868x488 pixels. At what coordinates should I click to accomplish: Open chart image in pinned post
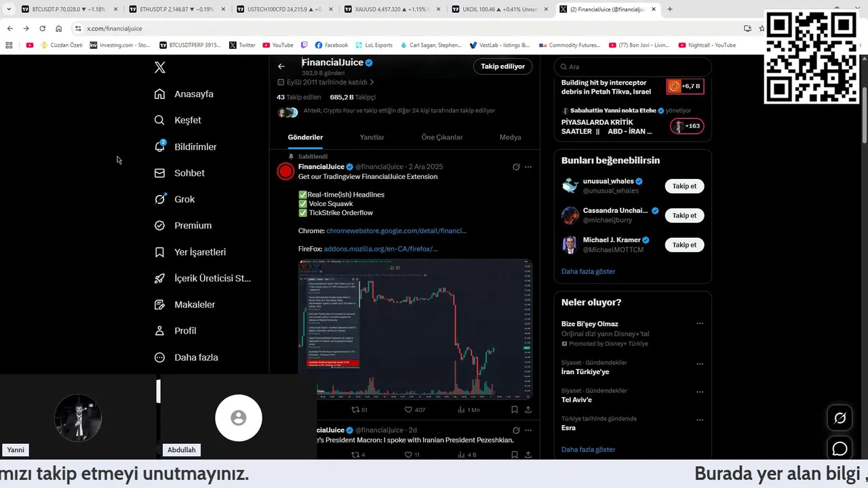pyautogui.click(x=415, y=329)
